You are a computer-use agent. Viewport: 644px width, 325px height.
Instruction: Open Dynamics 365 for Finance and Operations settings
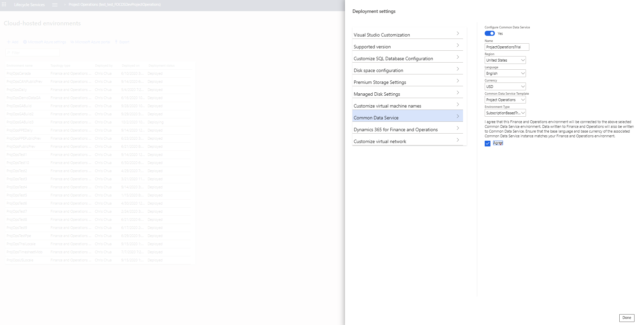(x=408, y=128)
